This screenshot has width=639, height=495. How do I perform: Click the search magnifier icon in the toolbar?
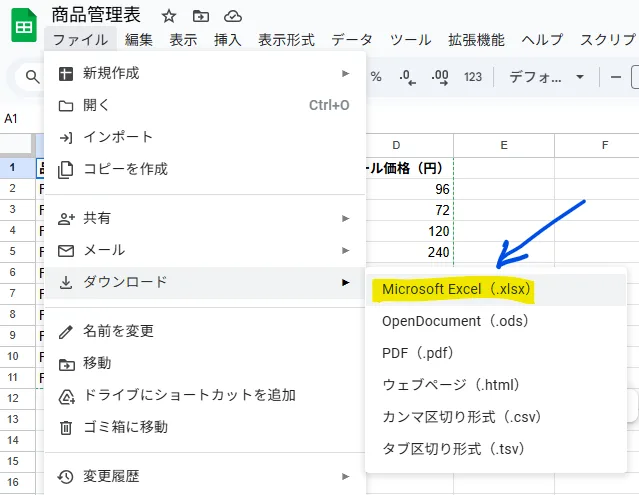[x=33, y=77]
